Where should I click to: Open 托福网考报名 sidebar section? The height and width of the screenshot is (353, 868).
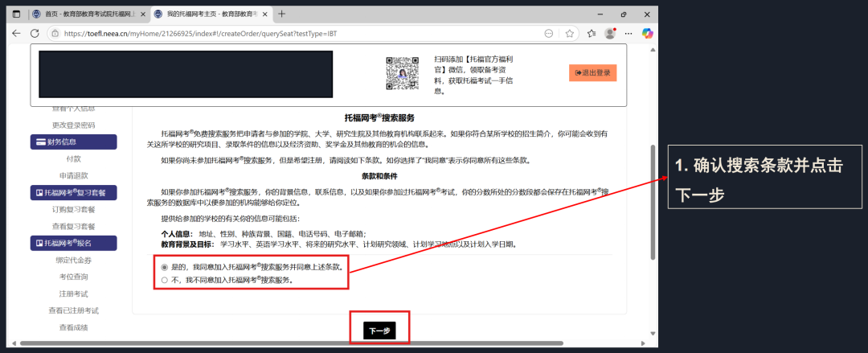[74, 243]
